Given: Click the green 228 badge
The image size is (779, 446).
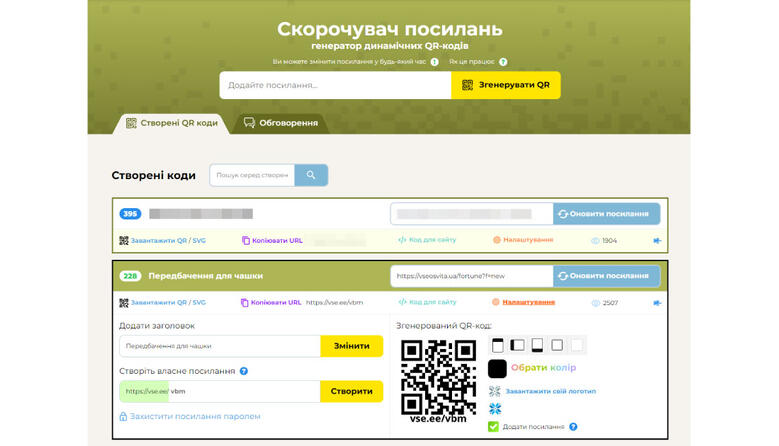Looking at the screenshot, I should point(130,276).
